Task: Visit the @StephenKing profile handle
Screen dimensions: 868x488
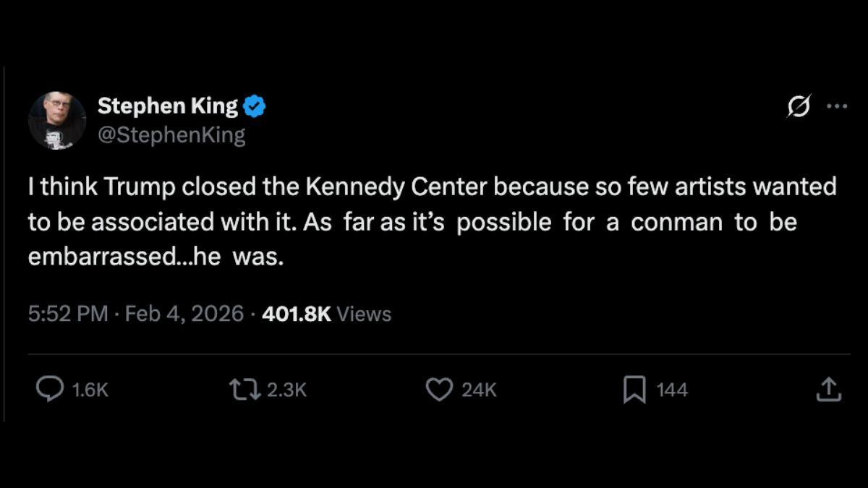Action: pos(171,133)
